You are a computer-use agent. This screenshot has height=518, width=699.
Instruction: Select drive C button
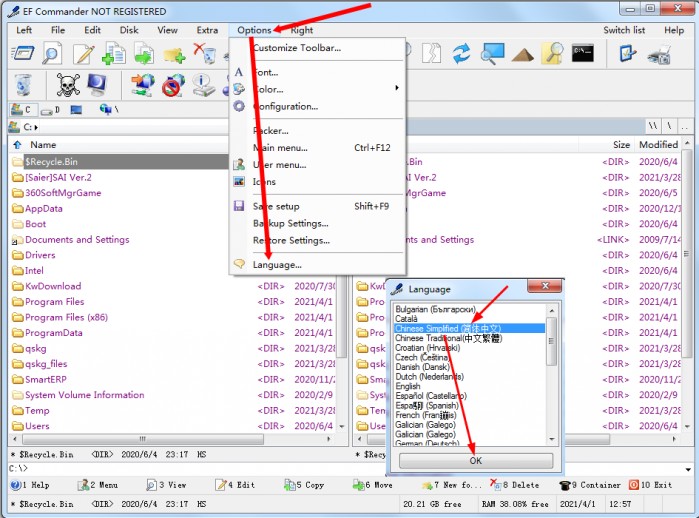coord(22,109)
